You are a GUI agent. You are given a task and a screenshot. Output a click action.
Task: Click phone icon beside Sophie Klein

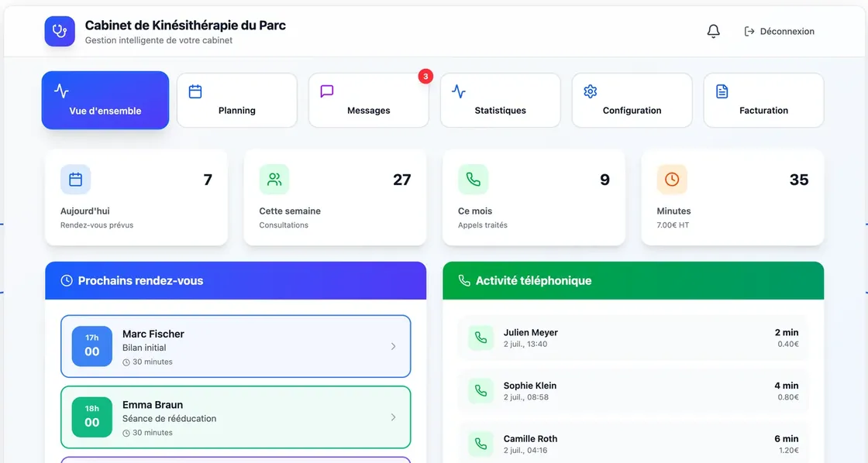480,390
